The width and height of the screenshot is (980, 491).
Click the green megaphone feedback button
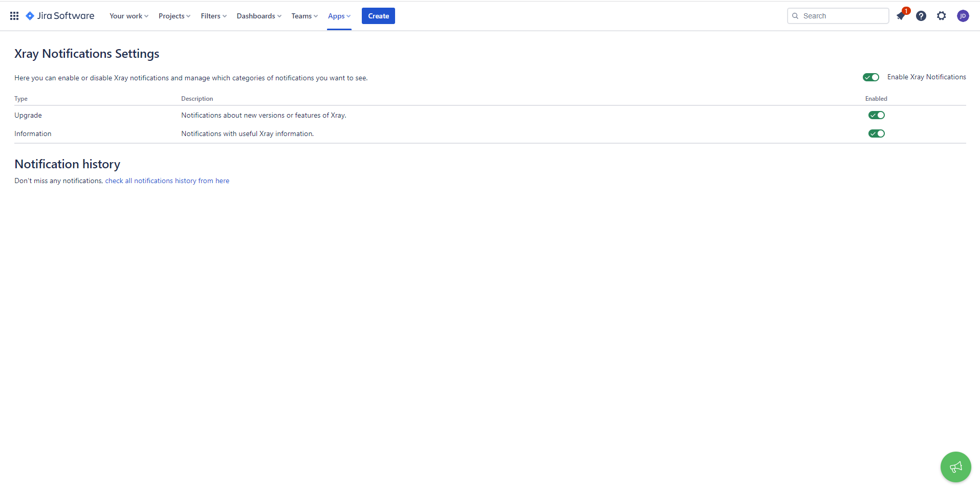955,467
